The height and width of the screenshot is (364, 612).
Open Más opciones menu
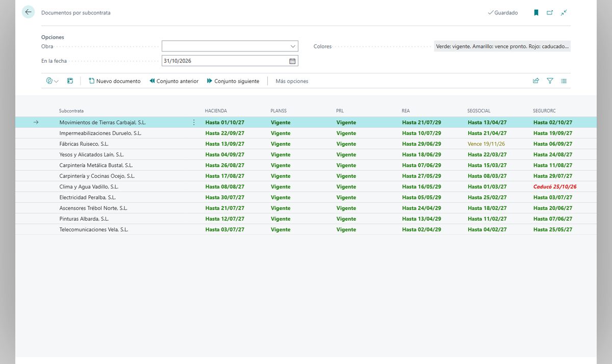coord(292,81)
